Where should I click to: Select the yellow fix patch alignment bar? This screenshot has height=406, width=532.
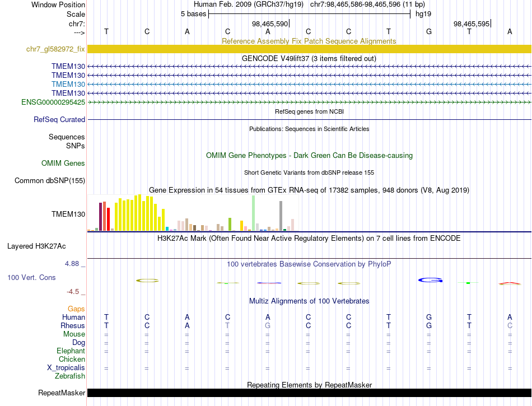click(309, 49)
